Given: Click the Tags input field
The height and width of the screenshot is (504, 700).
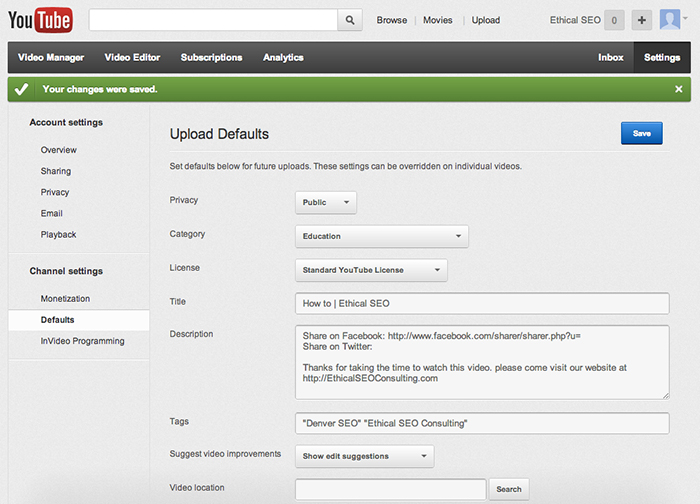Looking at the screenshot, I should pos(482,423).
